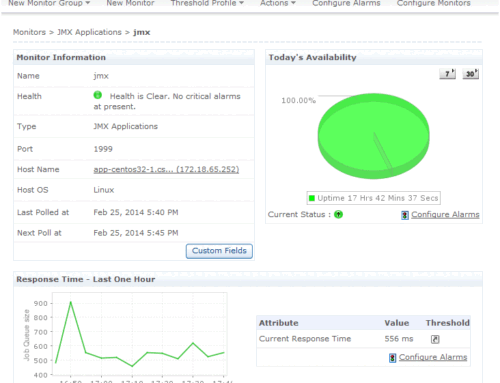Click jmx in the breadcrumb
The height and width of the screenshot is (383, 500).
[142, 32]
